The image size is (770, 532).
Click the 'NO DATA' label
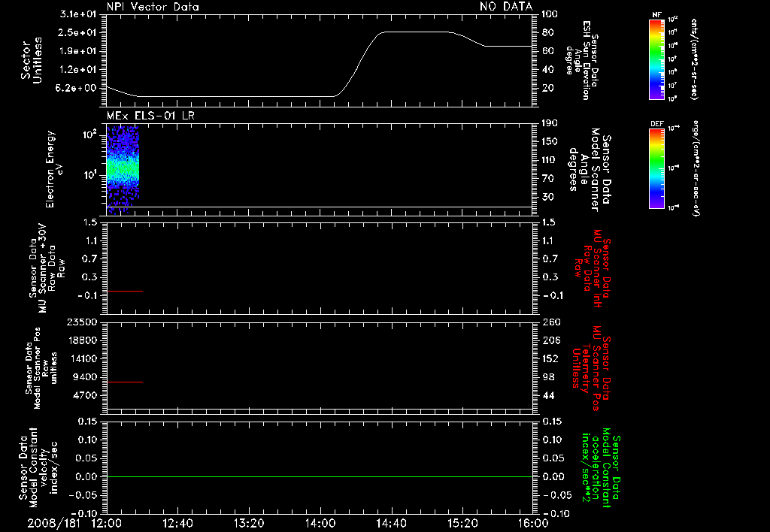[x=506, y=6]
